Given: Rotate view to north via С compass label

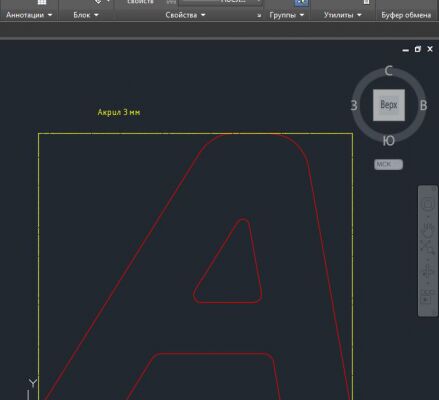Looking at the screenshot, I should click(x=389, y=71).
